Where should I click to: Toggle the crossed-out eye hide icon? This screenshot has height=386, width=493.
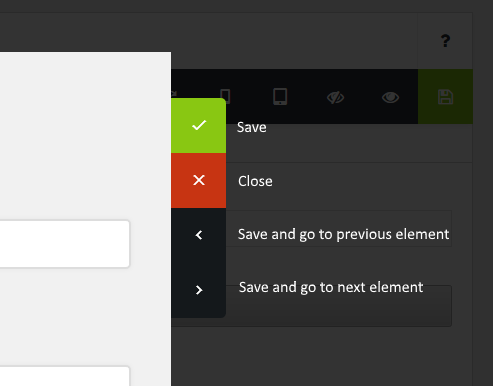pos(335,98)
